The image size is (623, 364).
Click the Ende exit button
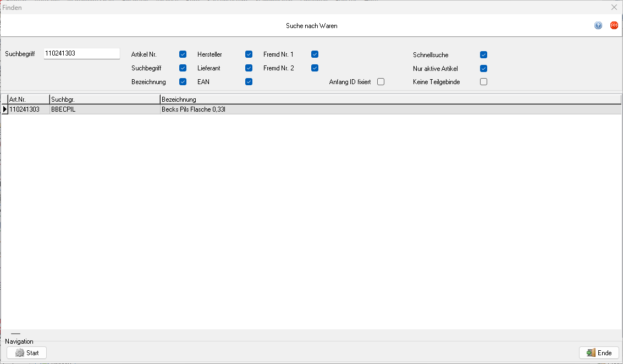click(599, 353)
